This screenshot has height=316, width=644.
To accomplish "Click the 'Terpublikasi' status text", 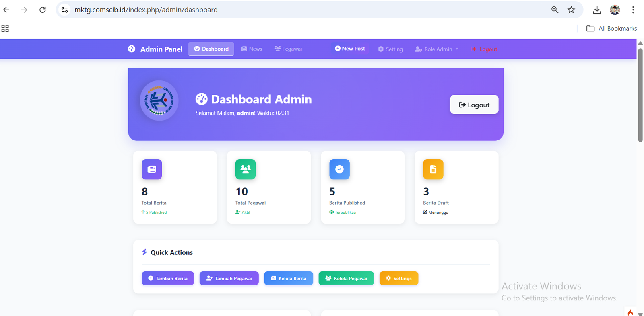I will [x=346, y=212].
